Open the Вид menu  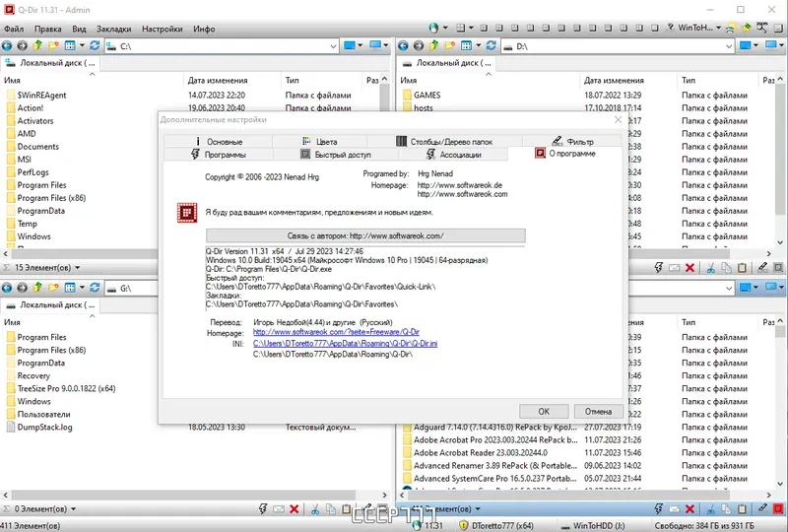click(x=79, y=29)
